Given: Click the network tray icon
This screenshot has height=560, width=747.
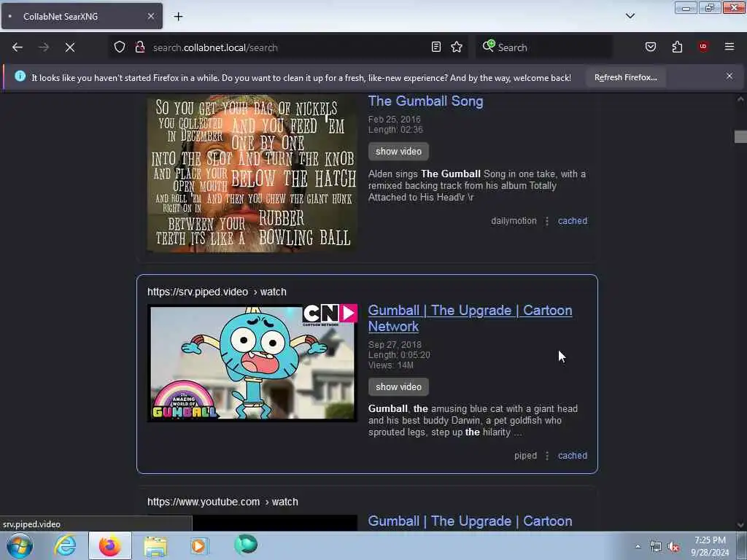Looking at the screenshot, I should coord(656,547).
